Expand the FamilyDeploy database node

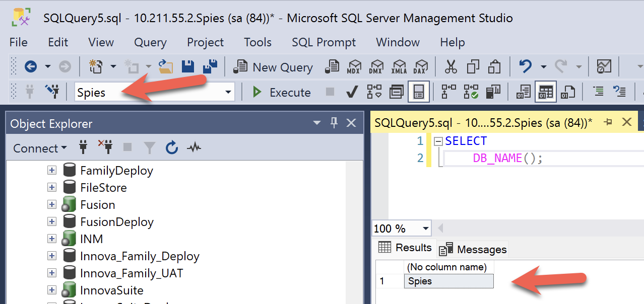pos(51,170)
